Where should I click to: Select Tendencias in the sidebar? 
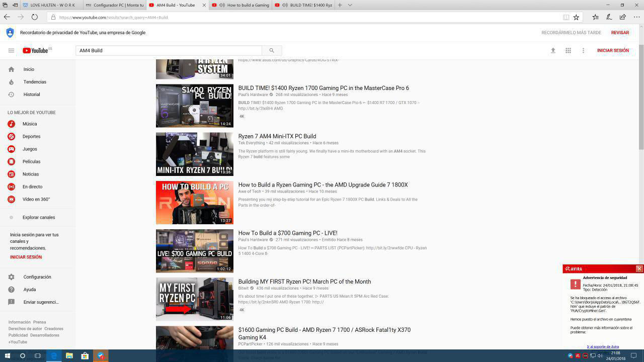34,82
